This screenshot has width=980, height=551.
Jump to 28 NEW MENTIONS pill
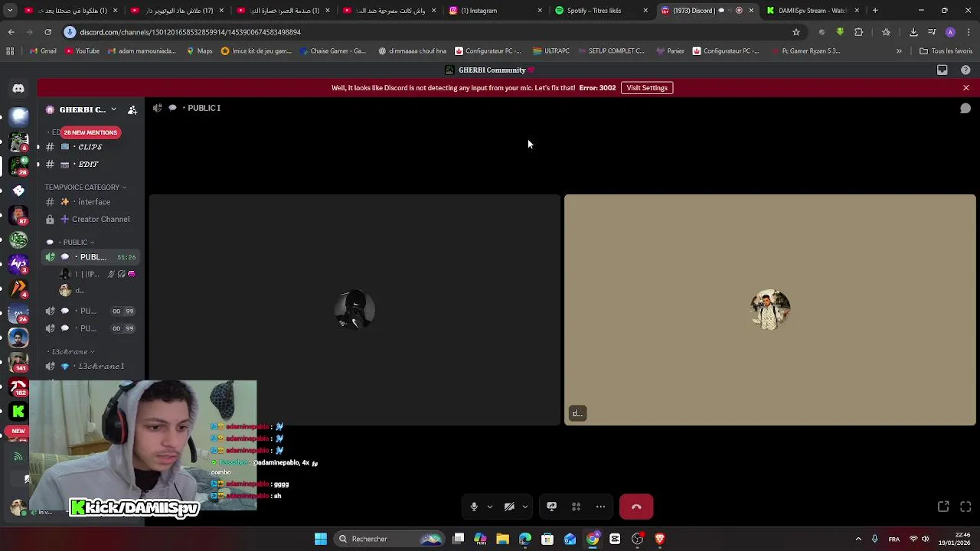[x=90, y=132]
